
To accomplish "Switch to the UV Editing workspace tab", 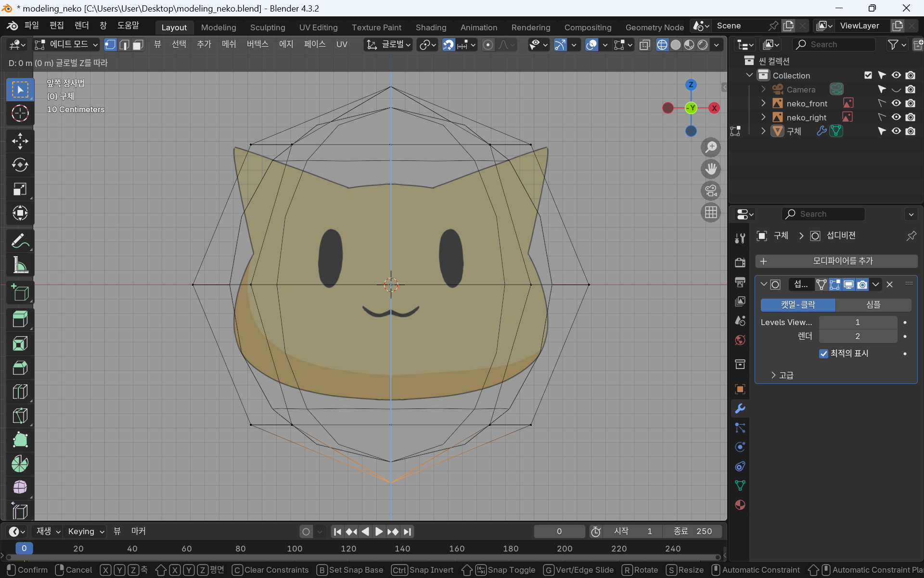I will tap(318, 27).
